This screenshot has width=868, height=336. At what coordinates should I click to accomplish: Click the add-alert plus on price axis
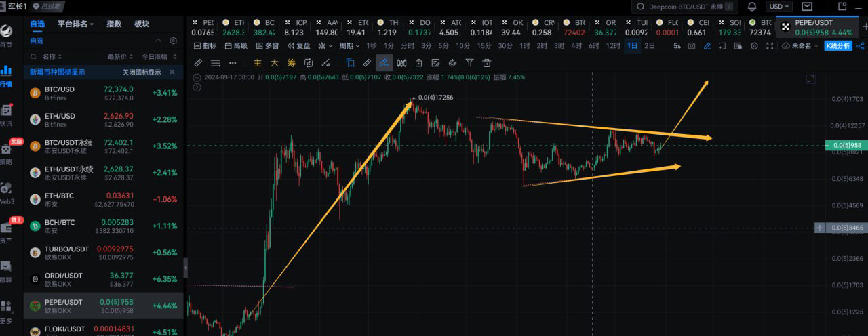click(x=820, y=228)
